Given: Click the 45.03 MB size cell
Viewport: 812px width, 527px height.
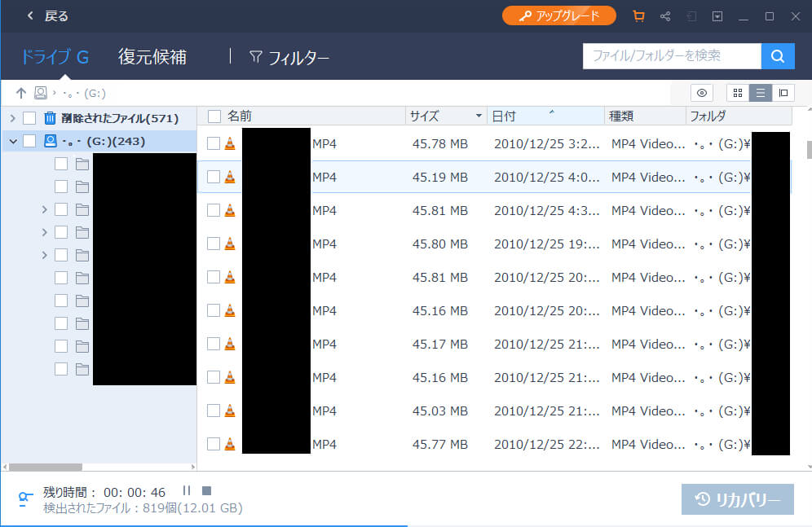Looking at the screenshot, I should coord(440,411).
